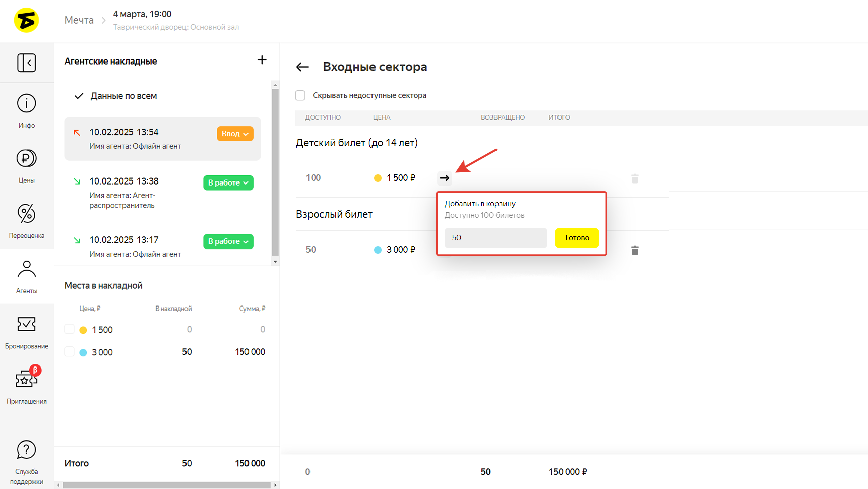The width and height of the screenshot is (868, 489).
Task: Collapse the left sidebar panel icon
Action: pos(26,63)
